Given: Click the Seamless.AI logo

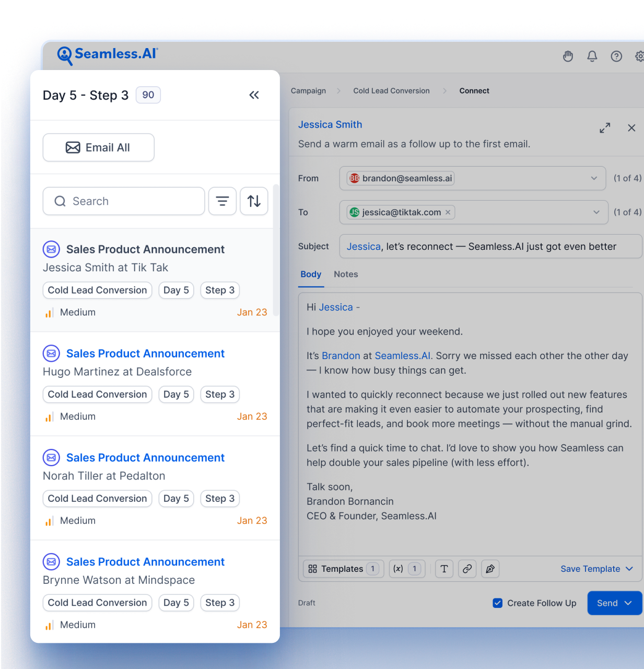Looking at the screenshot, I should tap(108, 55).
